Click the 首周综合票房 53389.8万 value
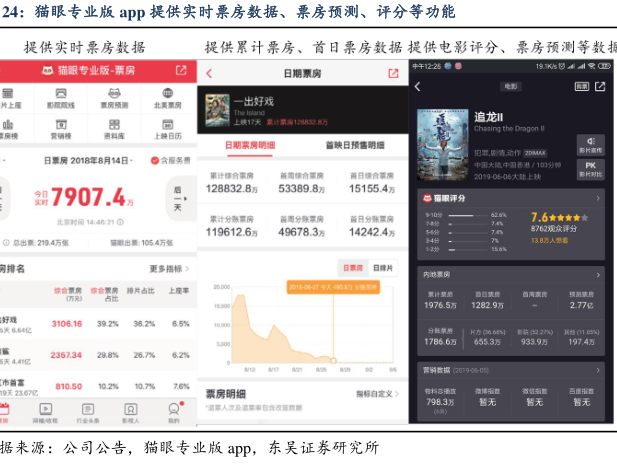Viewport: 617px width, 466px height. pyautogui.click(x=302, y=189)
